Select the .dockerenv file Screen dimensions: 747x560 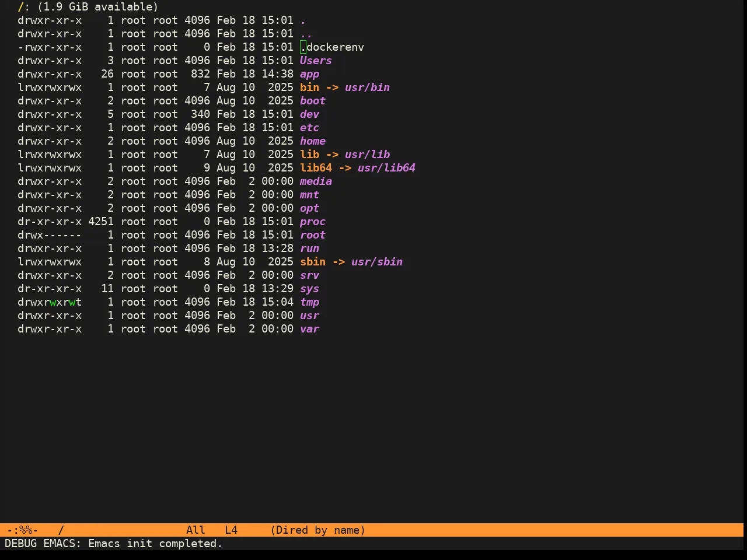click(x=332, y=47)
